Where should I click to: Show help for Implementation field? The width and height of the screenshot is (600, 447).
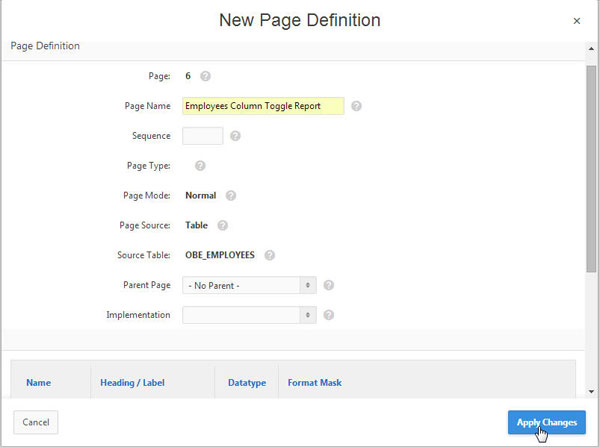coord(328,315)
